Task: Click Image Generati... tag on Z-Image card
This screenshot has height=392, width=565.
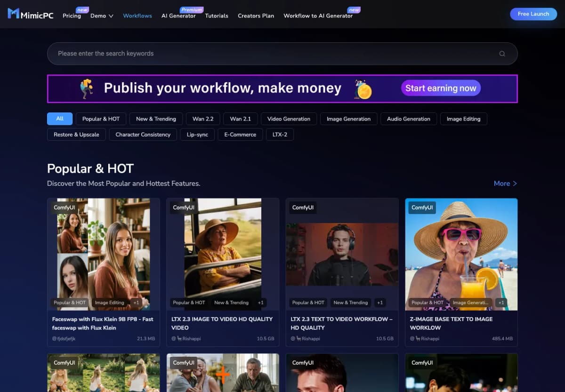Action: point(470,303)
